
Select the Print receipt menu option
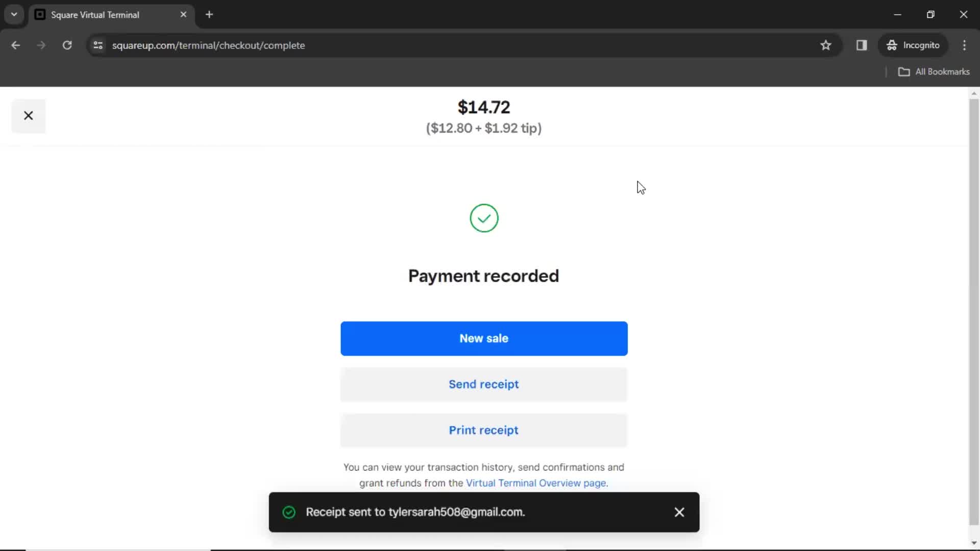tap(483, 430)
